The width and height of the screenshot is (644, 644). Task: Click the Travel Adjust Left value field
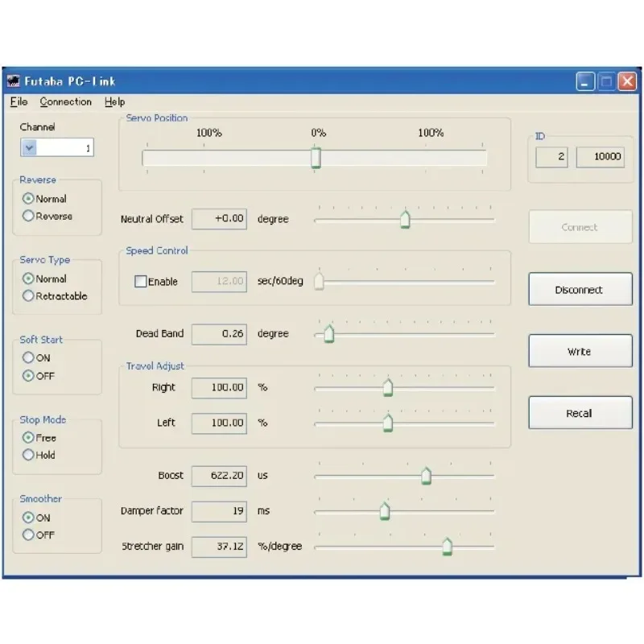pyautogui.click(x=219, y=423)
